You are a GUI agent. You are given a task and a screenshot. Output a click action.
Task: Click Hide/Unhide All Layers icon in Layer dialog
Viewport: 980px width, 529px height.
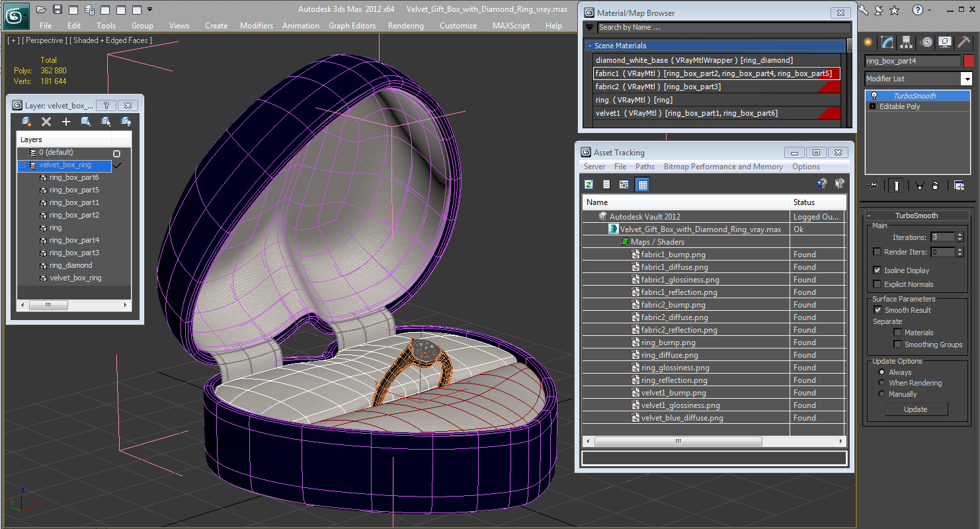[x=126, y=122]
